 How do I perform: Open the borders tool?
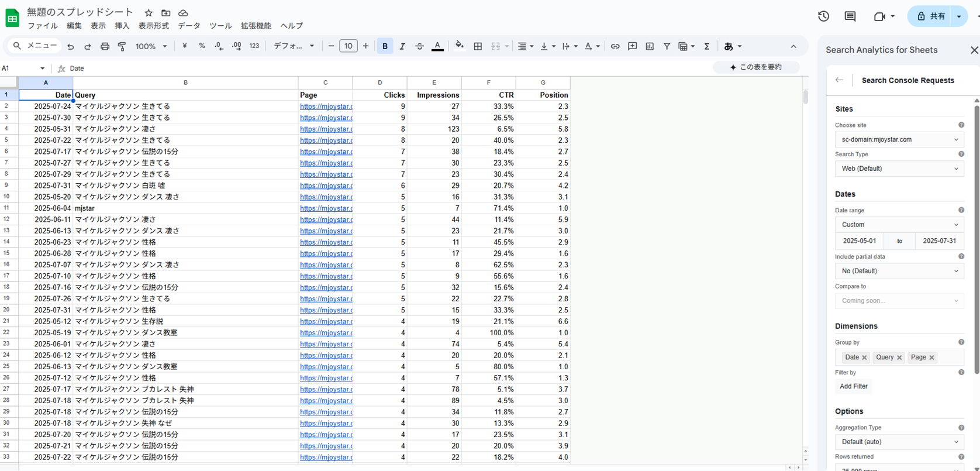click(478, 46)
